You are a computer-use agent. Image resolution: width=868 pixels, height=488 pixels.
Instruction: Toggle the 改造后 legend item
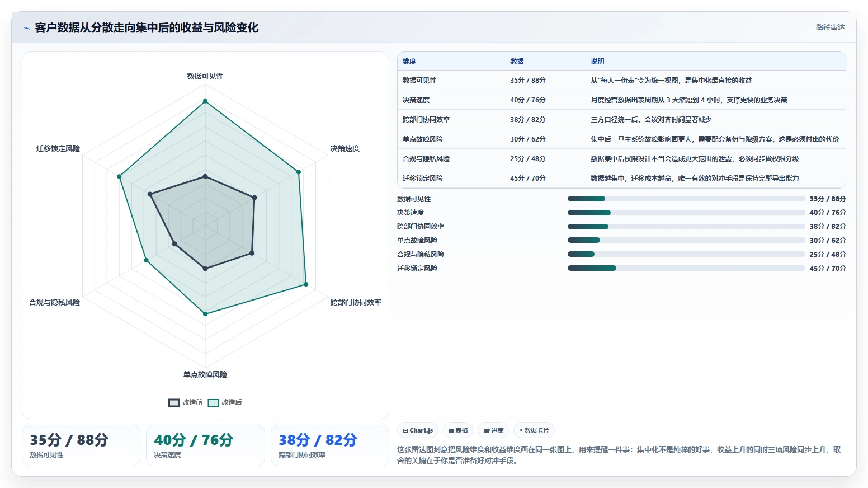[225, 402]
